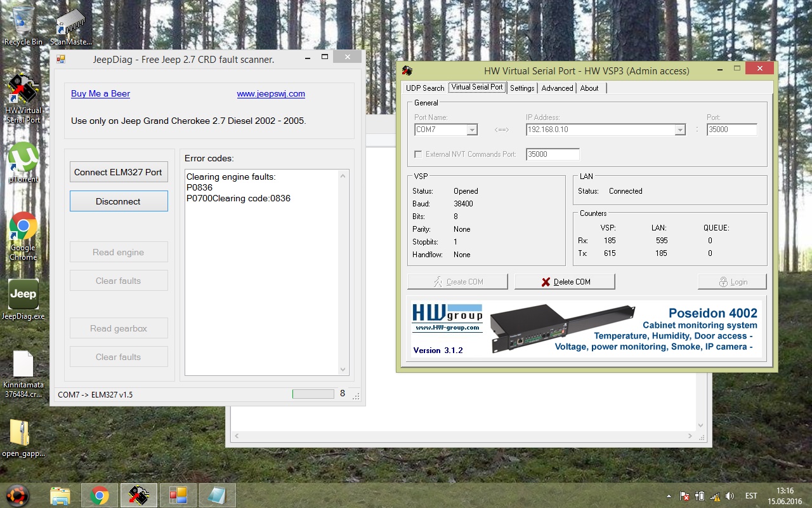Click HW VSP3 window title bar icon
Image resolution: width=812 pixels, height=508 pixels.
point(407,70)
